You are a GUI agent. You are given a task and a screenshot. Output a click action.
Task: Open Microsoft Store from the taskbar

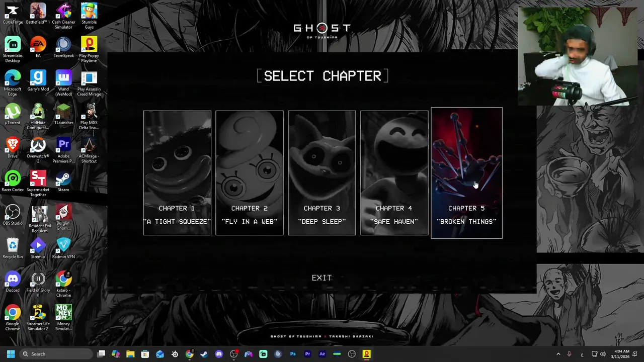(145, 354)
